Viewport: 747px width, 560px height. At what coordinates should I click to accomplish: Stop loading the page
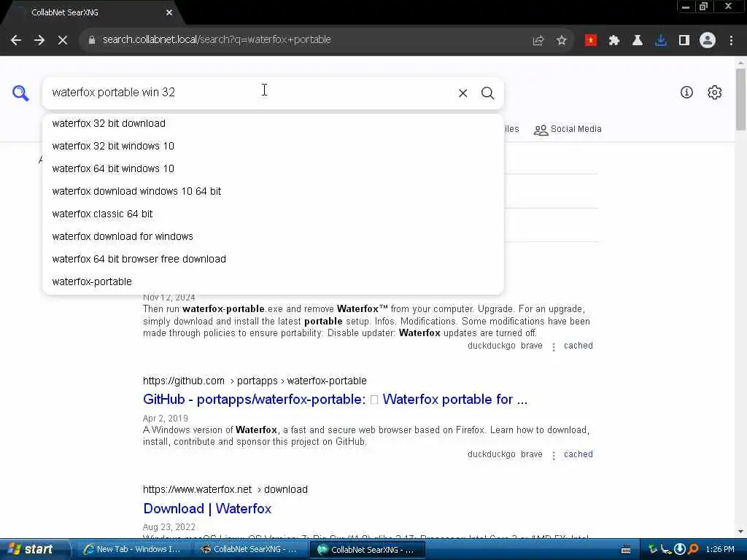63,40
